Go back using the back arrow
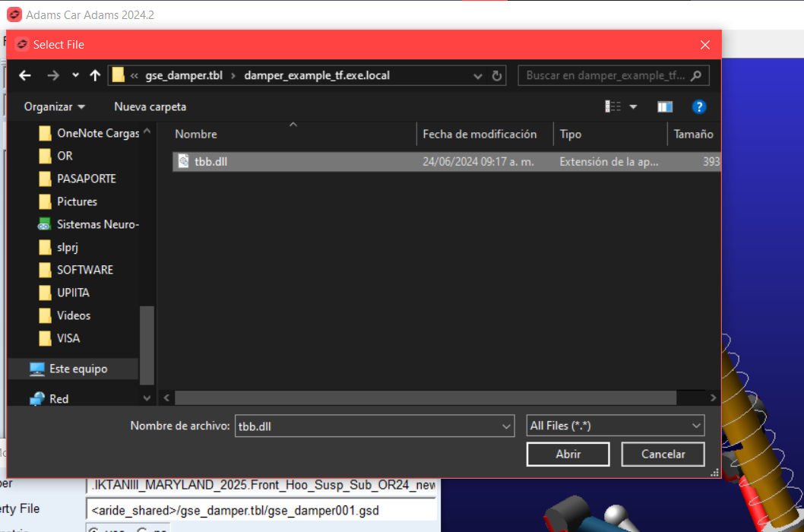Screen dimensions: 804x532 tap(24, 76)
